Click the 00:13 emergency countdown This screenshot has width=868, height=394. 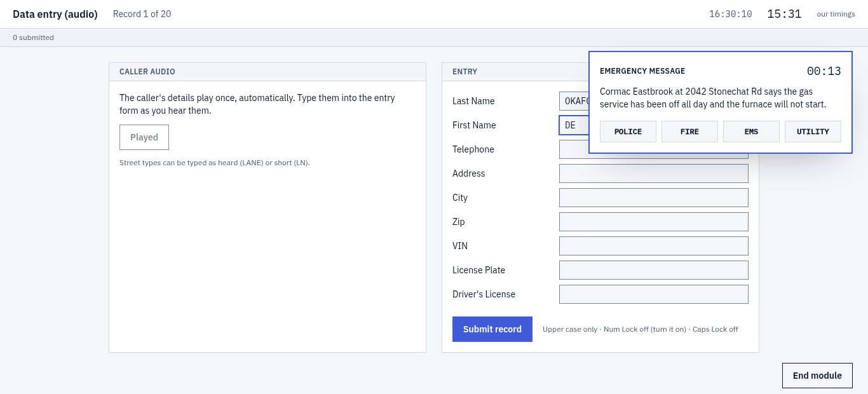click(824, 71)
